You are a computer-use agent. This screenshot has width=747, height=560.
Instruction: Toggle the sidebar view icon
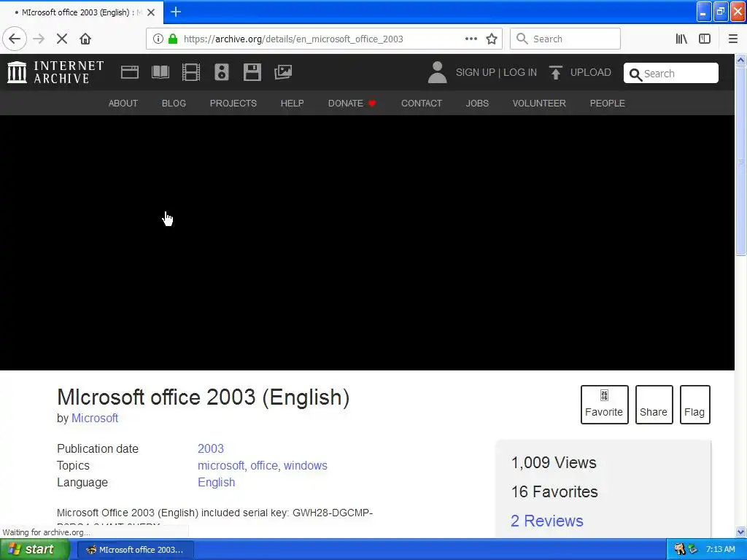[x=705, y=39]
